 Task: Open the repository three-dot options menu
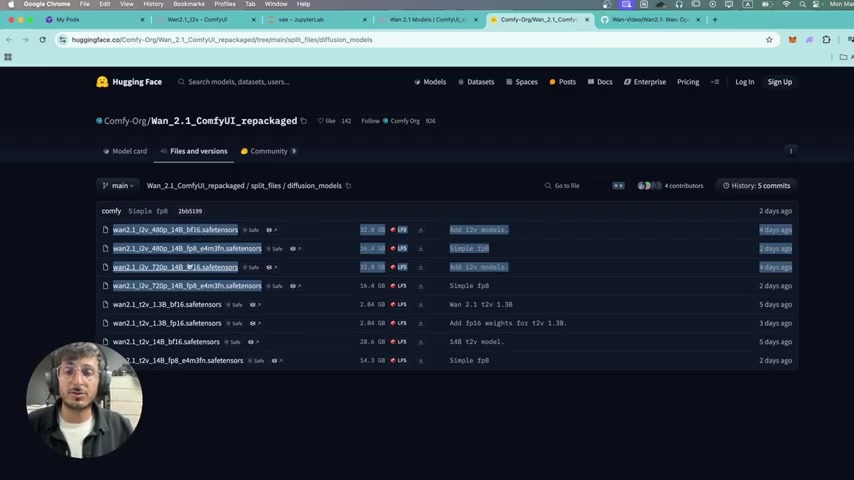point(791,151)
